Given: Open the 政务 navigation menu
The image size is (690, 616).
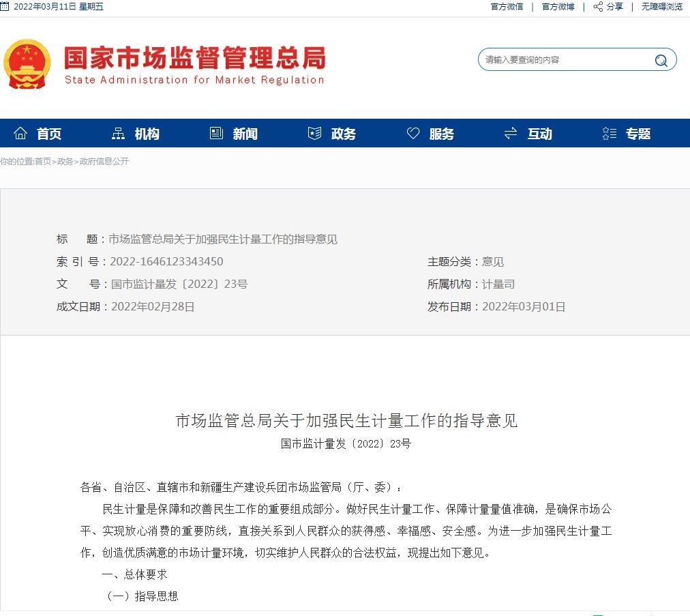Looking at the screenshot, I should pyautogui.click(x=343, y=134).
